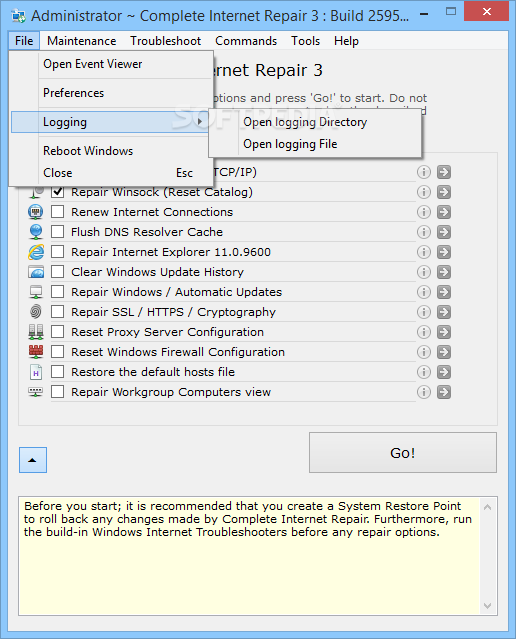Minimize the Complete Internet Repair window

point(424,12)
